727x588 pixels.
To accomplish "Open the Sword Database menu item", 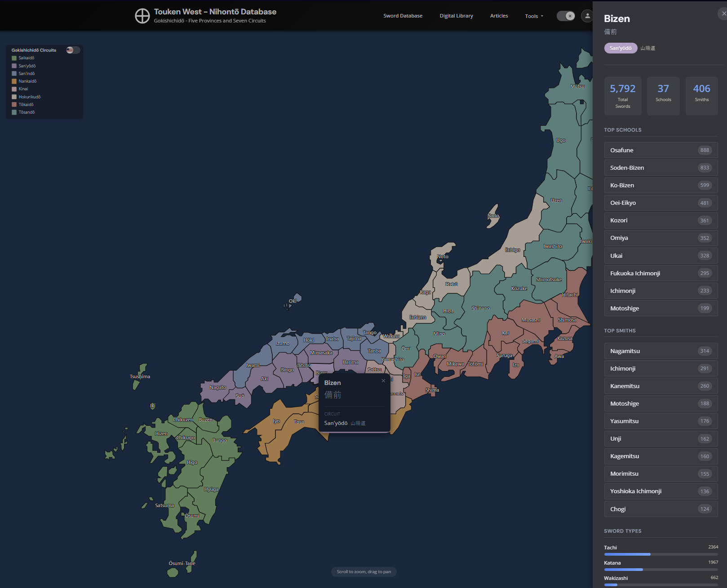I will [403, 16].
